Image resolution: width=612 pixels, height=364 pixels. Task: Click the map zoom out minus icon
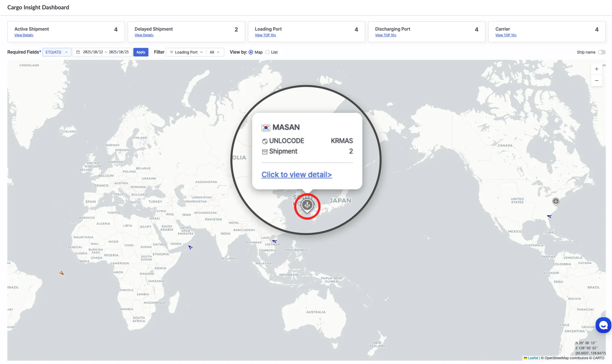point(596,81)
